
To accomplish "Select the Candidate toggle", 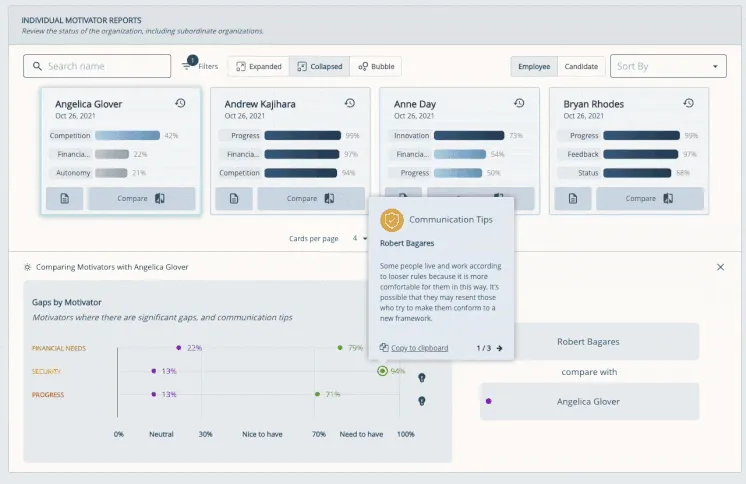I will click(581, 67).
